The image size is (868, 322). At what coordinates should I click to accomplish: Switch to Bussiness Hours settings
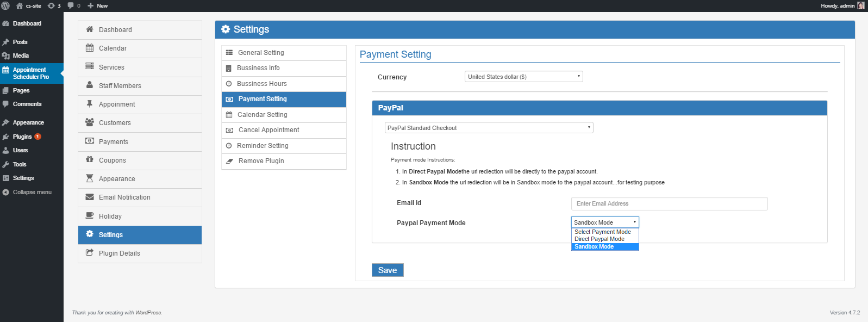coord(261,84)
